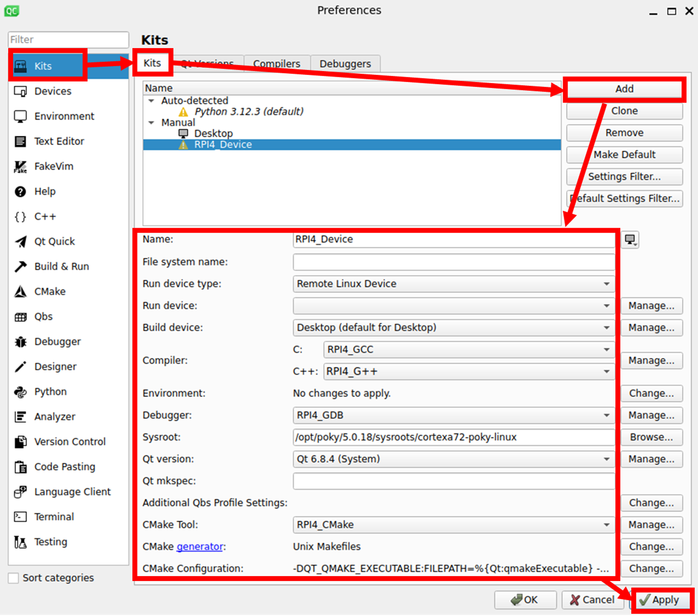Select the Desktop kit in tree
Screen dimensions: 698x616
click(213, 134)
